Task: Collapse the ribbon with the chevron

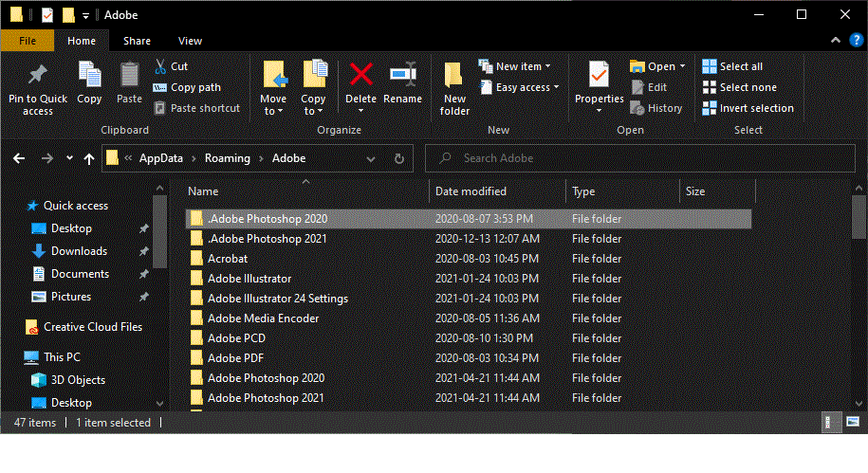Action: 836,40
